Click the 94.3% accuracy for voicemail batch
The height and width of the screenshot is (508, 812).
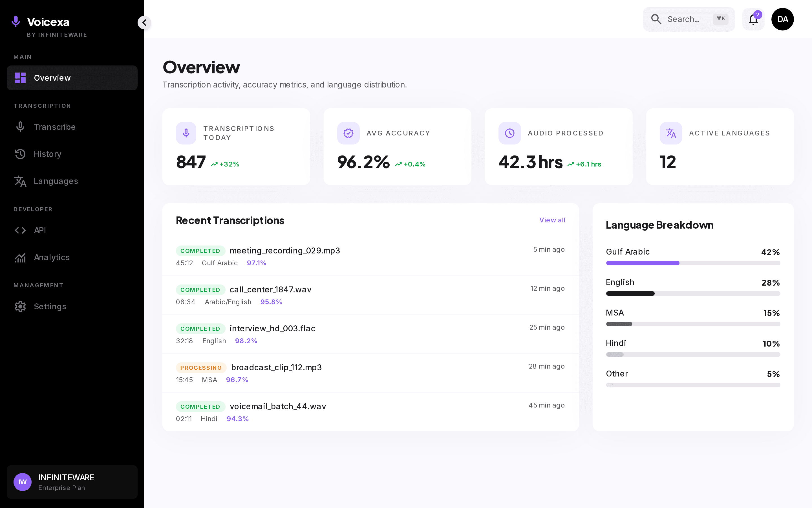[x=238, y=419]
